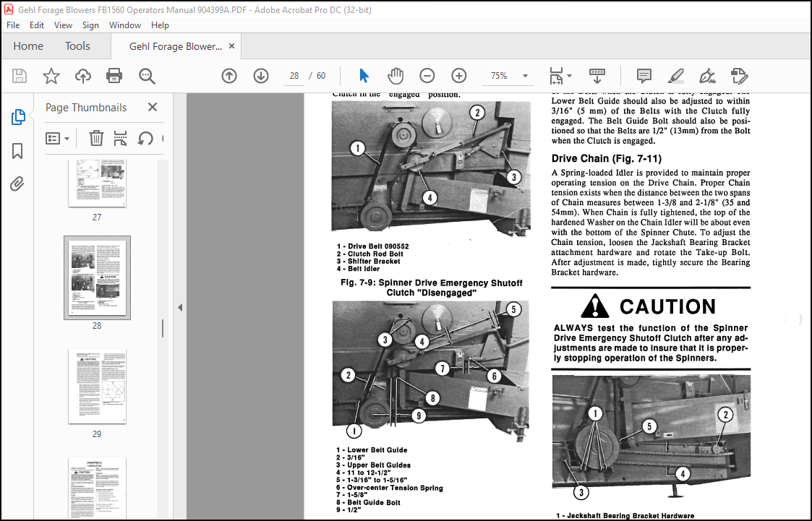Viewport: 812px width, 521px height.
Task: Select the Gehl Forage Blower document tab
Action: (x=176, y=46)
